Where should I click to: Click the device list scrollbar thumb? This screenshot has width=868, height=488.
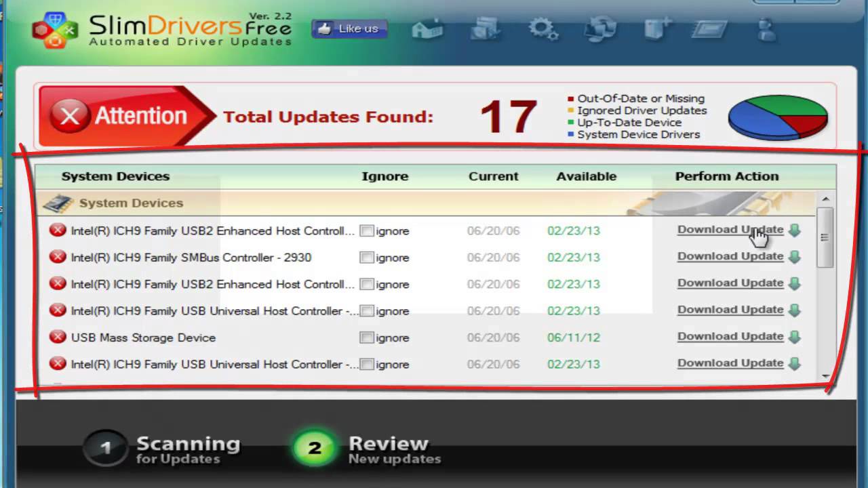(825, 237)
